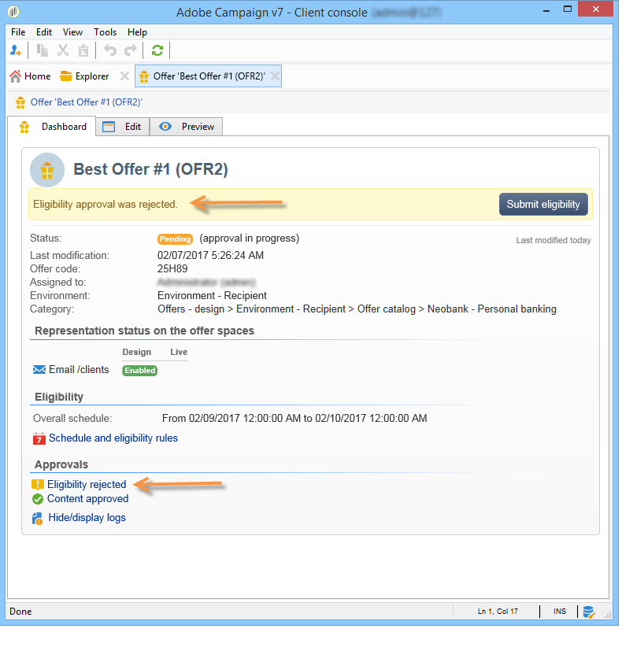Viewport: 644px width, 647px height.
Task: Click the Hide/display logs link
Action: [x=87, y=518]
